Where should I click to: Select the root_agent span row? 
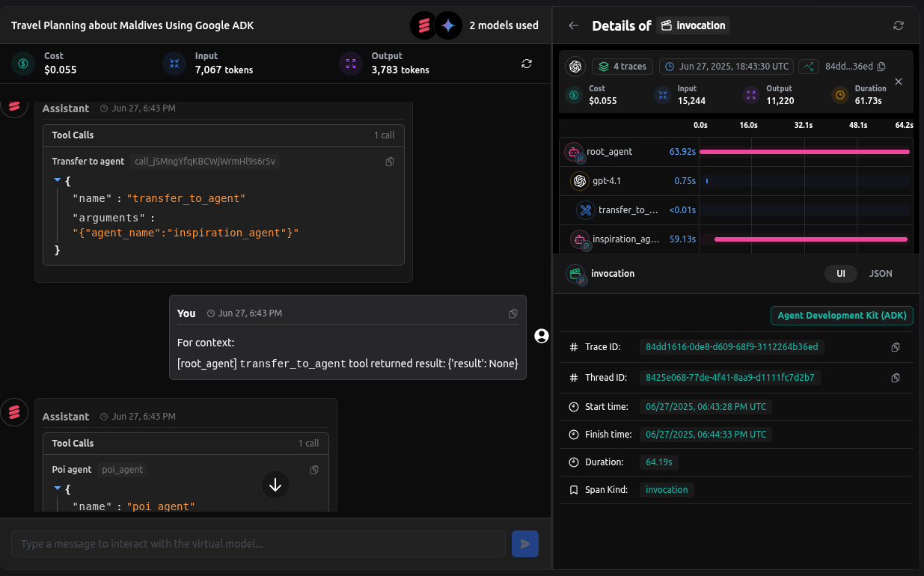(x=609, y=152)
